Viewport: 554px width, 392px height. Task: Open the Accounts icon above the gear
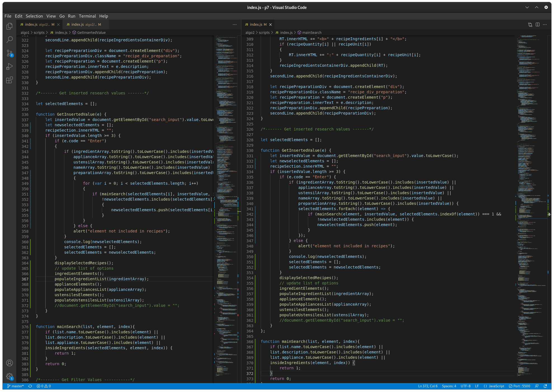tap(10, 363)
